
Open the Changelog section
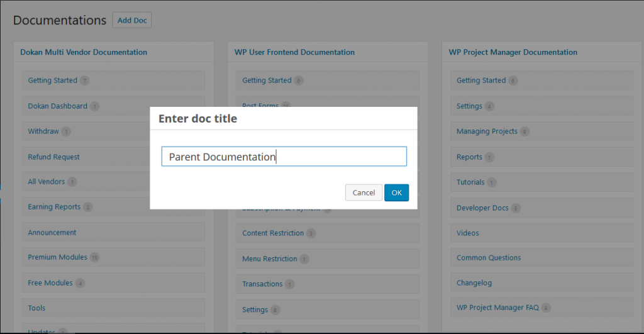[x=474, y=283]
